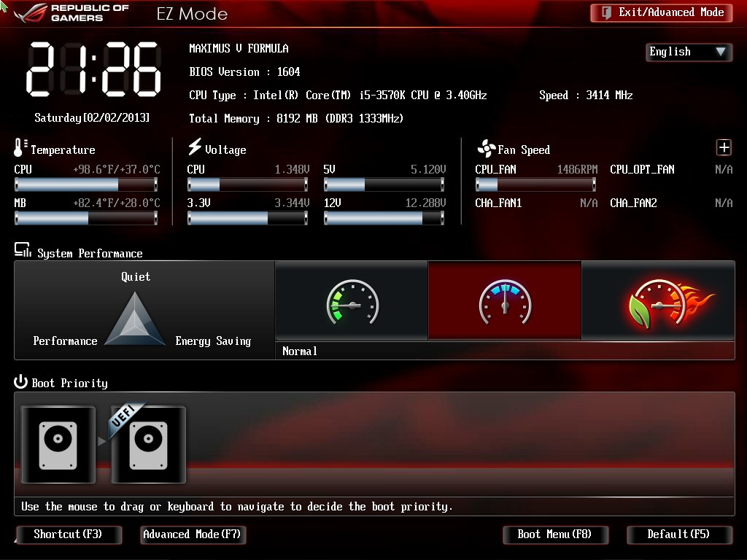The height and width of the screenshot is (560, 747).
Task: Open the Shortcut (F3) menu
Action: pos(67,534)
